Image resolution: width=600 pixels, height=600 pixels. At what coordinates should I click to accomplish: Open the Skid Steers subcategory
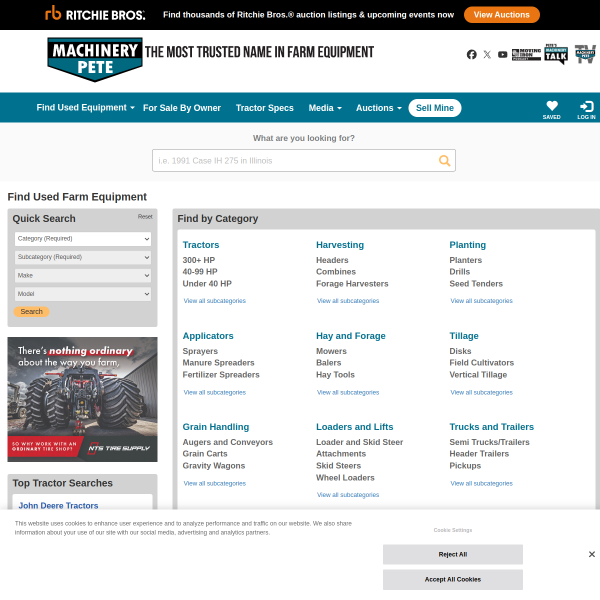tap(338, 466)
